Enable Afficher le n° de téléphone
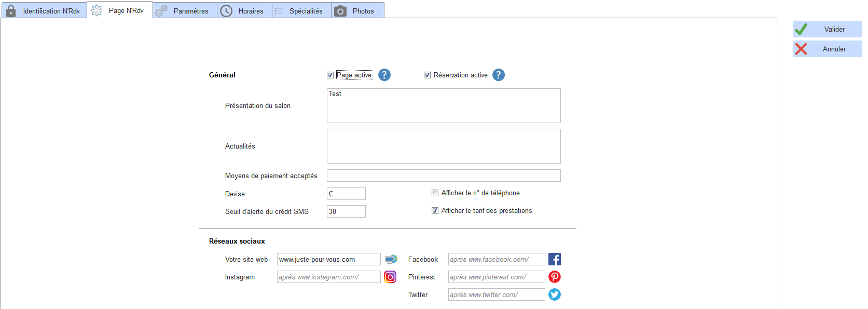868x309 pixels. [435, 193]
